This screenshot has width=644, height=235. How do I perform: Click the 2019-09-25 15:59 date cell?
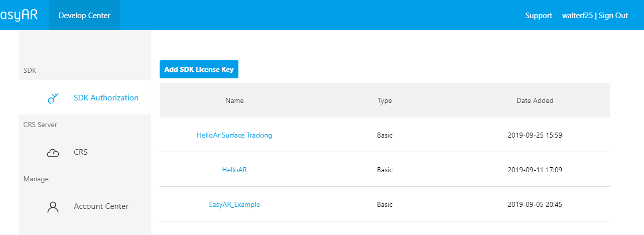coord(535,135)
